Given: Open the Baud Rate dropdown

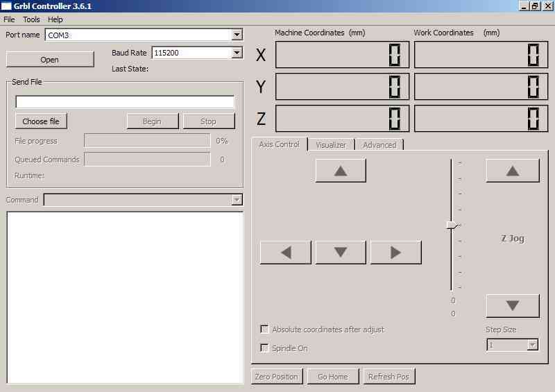Looking at the screenshot, I should point(237,53).
